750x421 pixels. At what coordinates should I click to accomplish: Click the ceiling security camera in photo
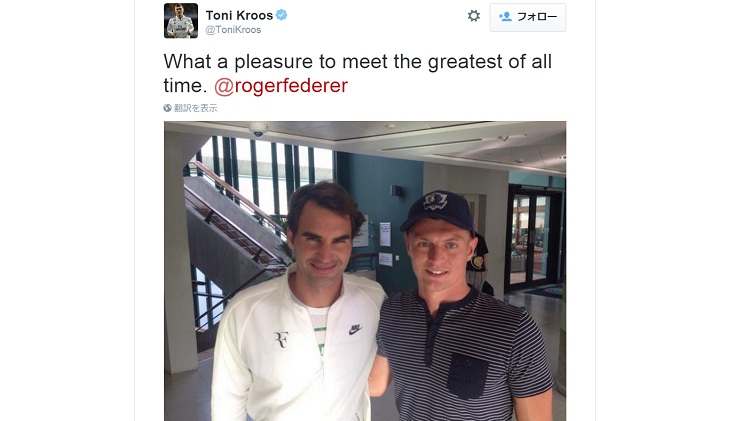coord(258,130)
